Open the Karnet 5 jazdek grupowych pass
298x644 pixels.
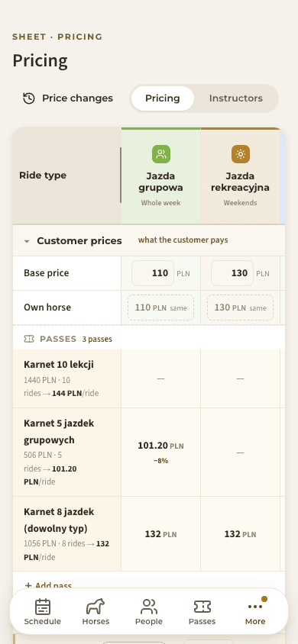[x=67, y=452]
